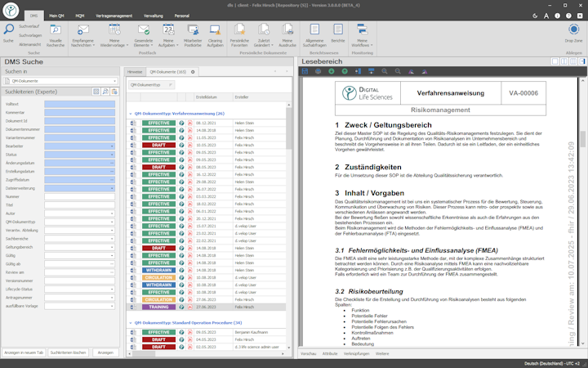Open Zuletzt Geändert documents
The height and width of the screenshot is (368, 588).
coord(264,36)
